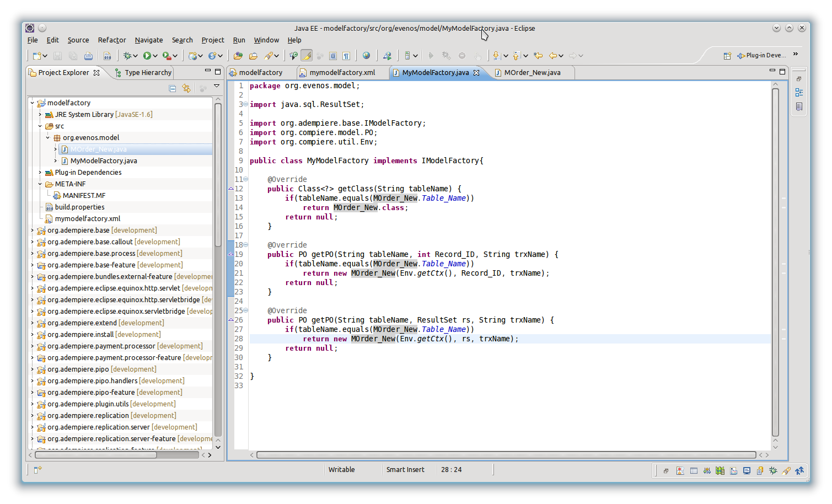The image size is (832, 504).
Task: Open the Refactor menu
Action: (x=112, y=40)
